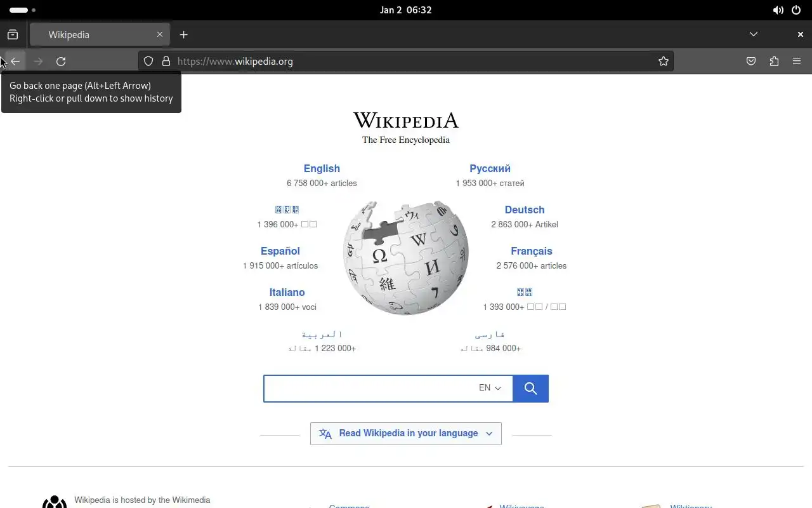
Task: Open the Pocket save icon
Action: pos(751,61)
